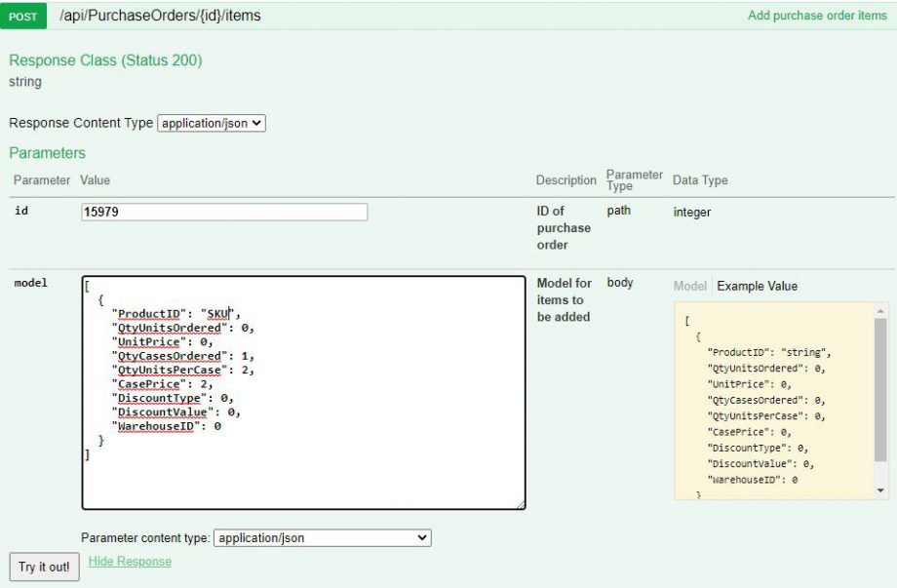Click "Hide Response" to collapse the response

coord(129,562)
